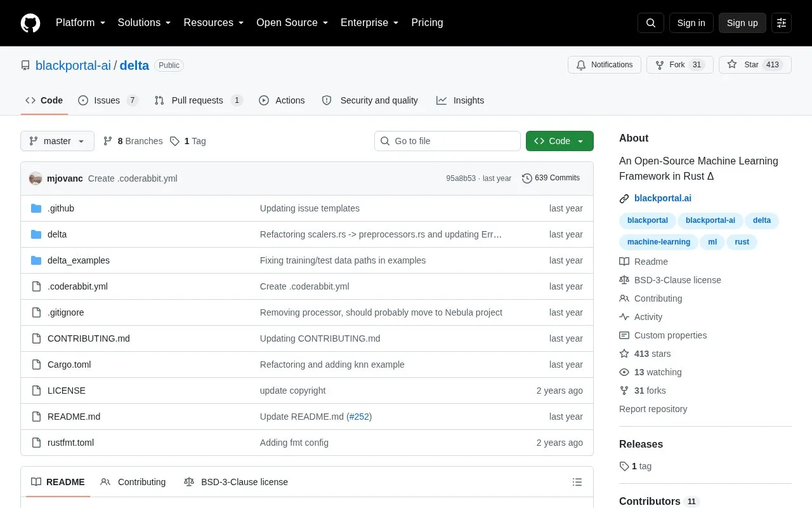812x508 pixels.
Task: Click the GitHub logo icon
Action: click(30, 23)
